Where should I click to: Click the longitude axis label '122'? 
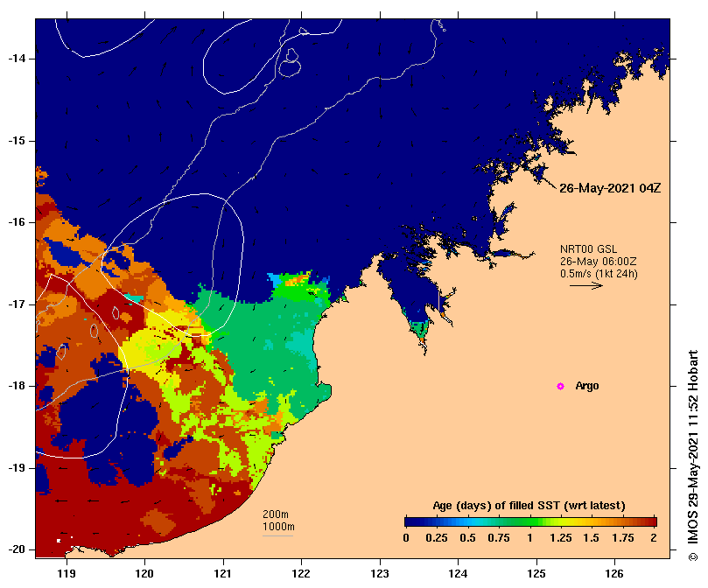[x=301, y=574]
